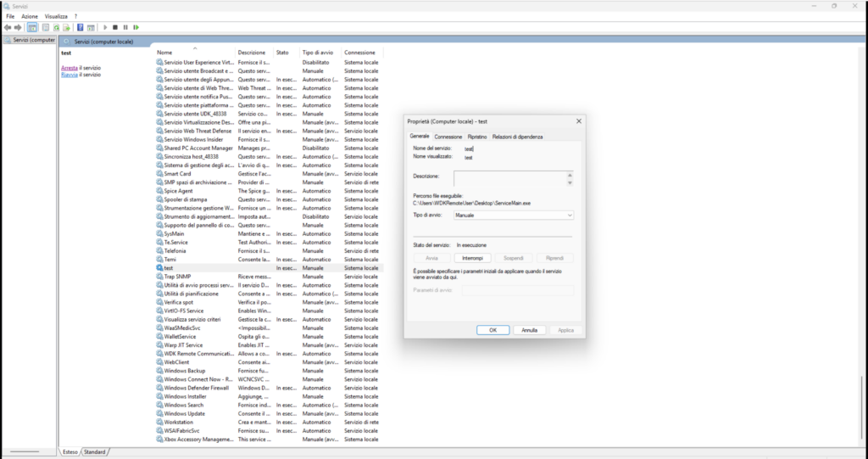Image resolution: width=868 pixels, height=459 pixels.
Task: Toggle the console tree show/hide toolbar icon
Action: coord(32,27)
